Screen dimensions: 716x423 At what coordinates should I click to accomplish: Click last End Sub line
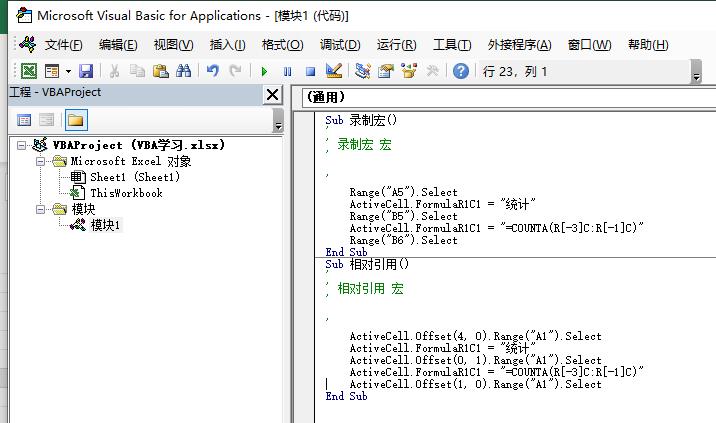pos(346,396)
